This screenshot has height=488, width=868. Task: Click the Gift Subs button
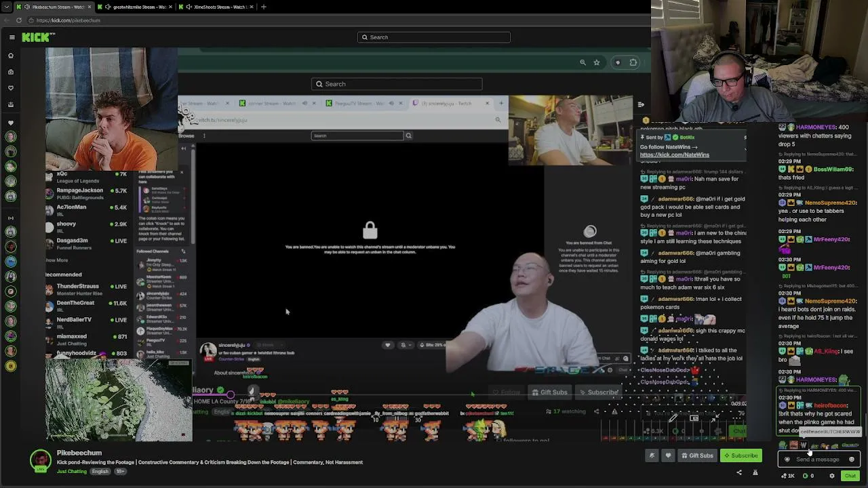(697, 455)
